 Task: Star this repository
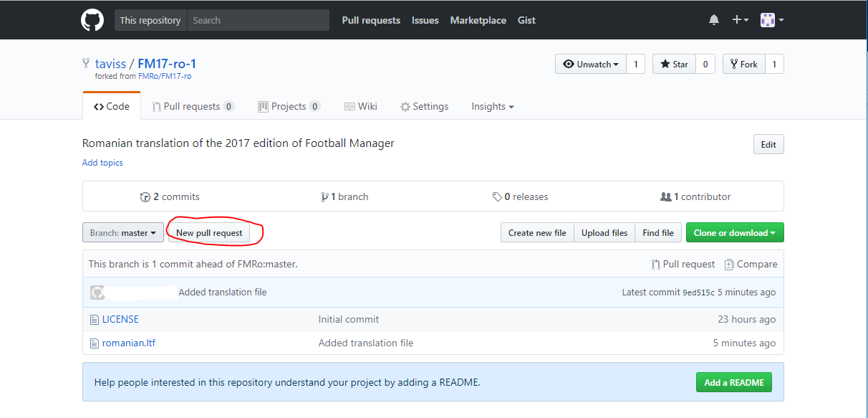coord(674,64)
